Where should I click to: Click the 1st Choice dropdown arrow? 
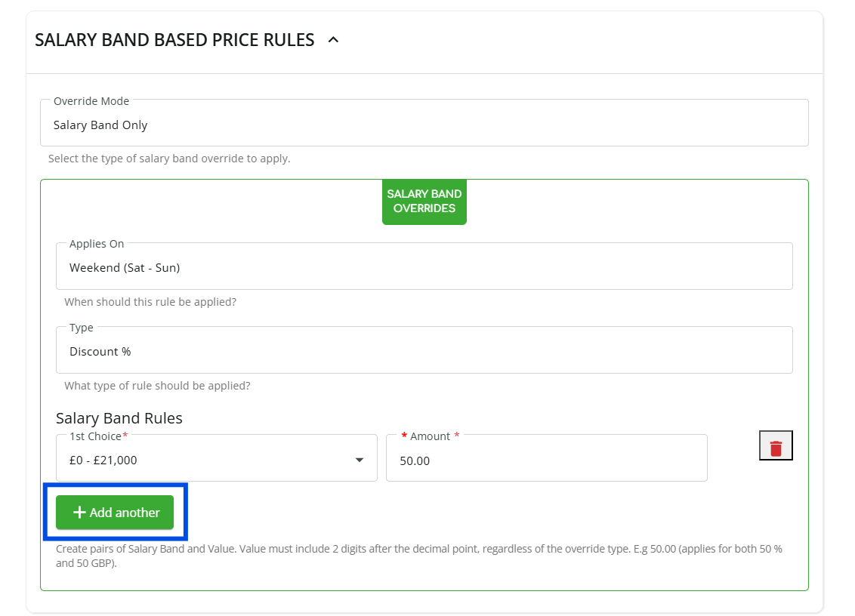pyautogui.click(x=360, y=460)
